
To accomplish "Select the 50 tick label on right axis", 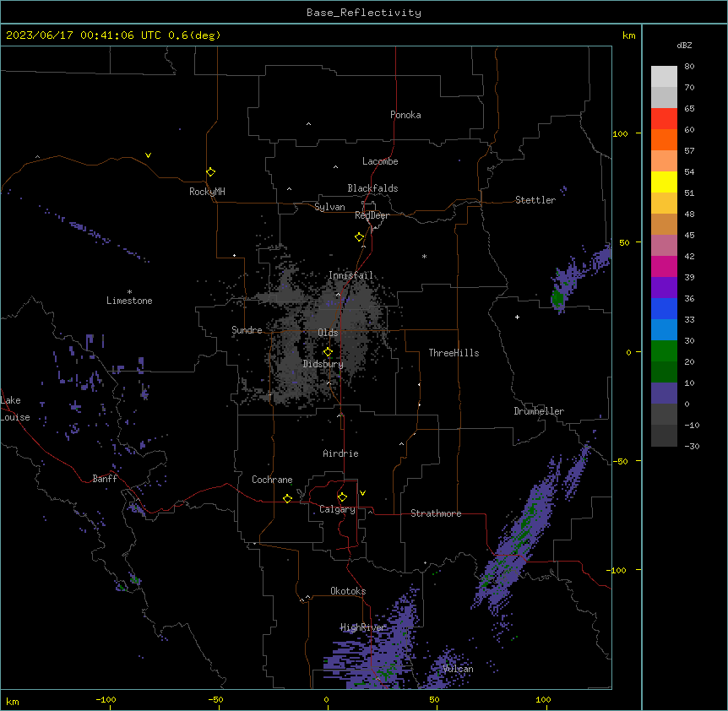I will pos(624,242).
